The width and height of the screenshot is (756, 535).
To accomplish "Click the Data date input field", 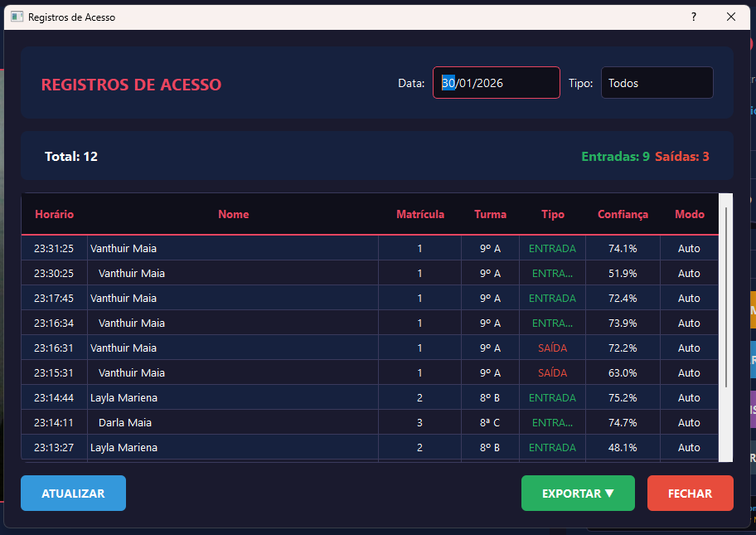I will [496, 83].
